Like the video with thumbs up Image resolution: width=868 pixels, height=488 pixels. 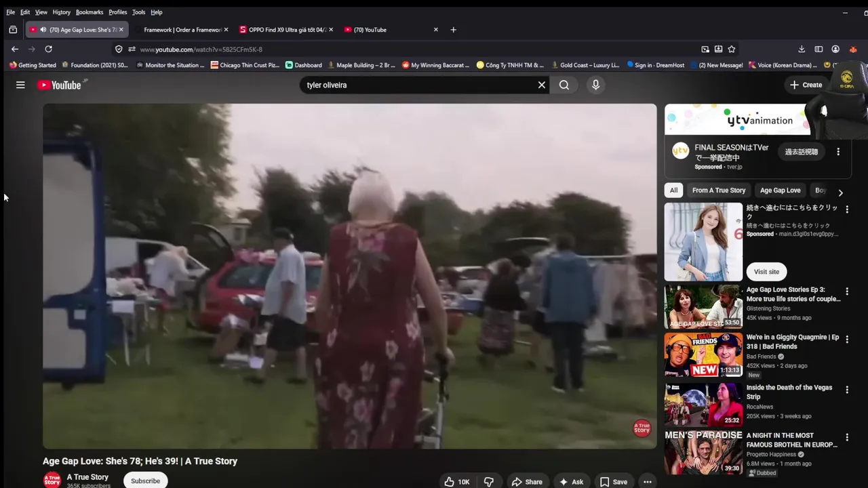pyautogui.click(x=457, y=481)
